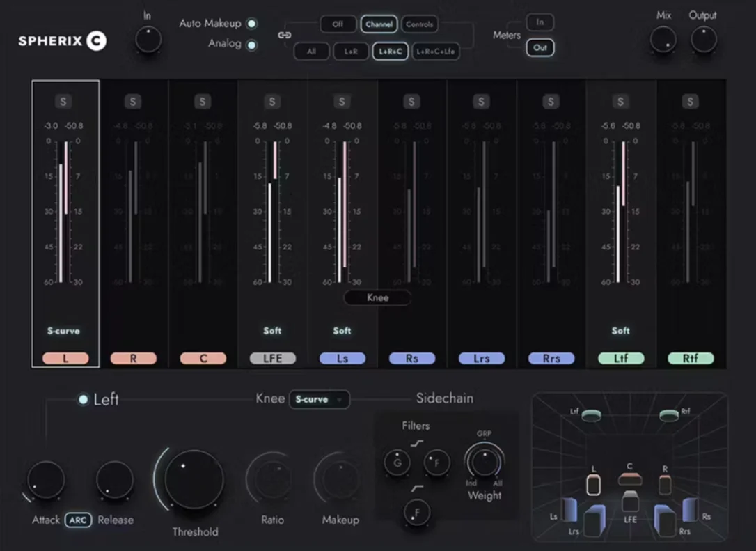Image resolution: width=756 pixels, height=551 pixels.
Task: Switch link mode to Controls
Action: (420, 24)
